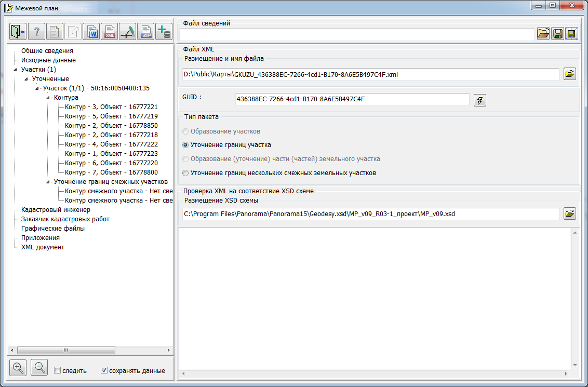Select 'Уточнение границ участка' radio option
The image size is (588, 387).
point(186,145)
